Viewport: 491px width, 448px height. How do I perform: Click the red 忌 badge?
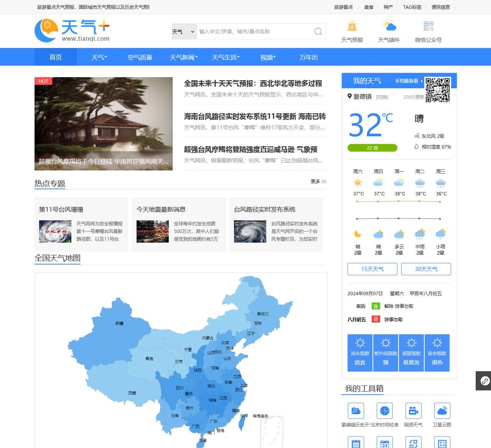(x=376, y=319)
